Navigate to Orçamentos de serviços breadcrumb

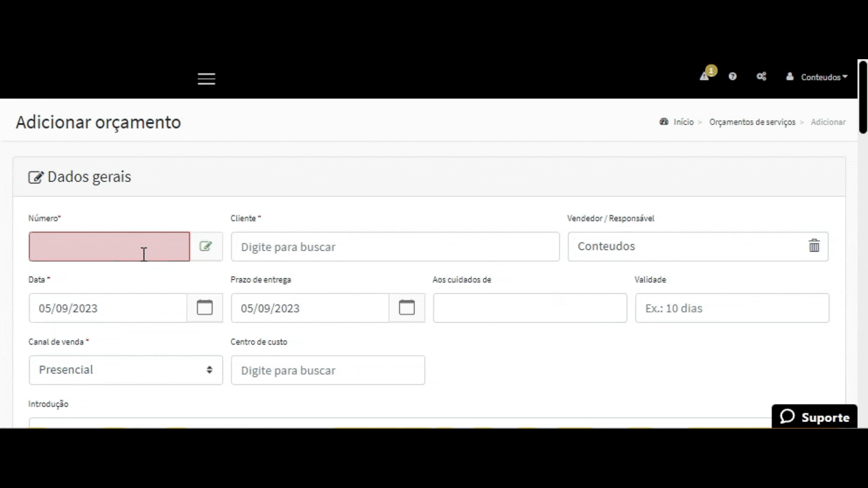752,122
